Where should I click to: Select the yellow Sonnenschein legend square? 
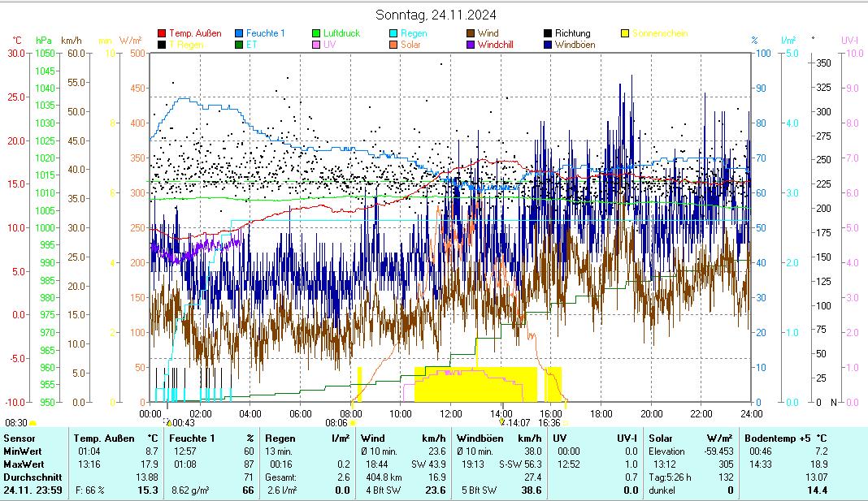click(625, 34)
